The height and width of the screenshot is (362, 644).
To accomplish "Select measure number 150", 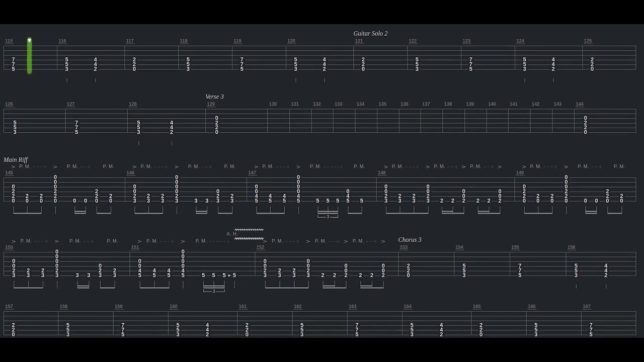I will point(9,247).
